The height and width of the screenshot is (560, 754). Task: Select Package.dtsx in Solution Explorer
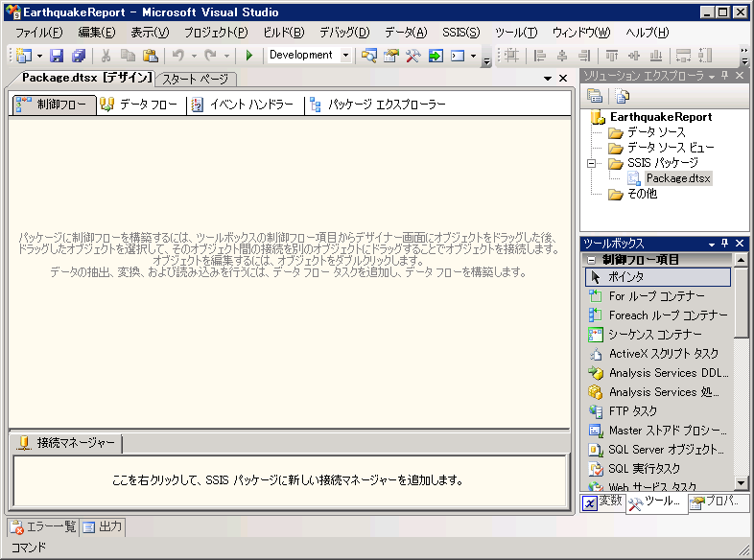678,178
